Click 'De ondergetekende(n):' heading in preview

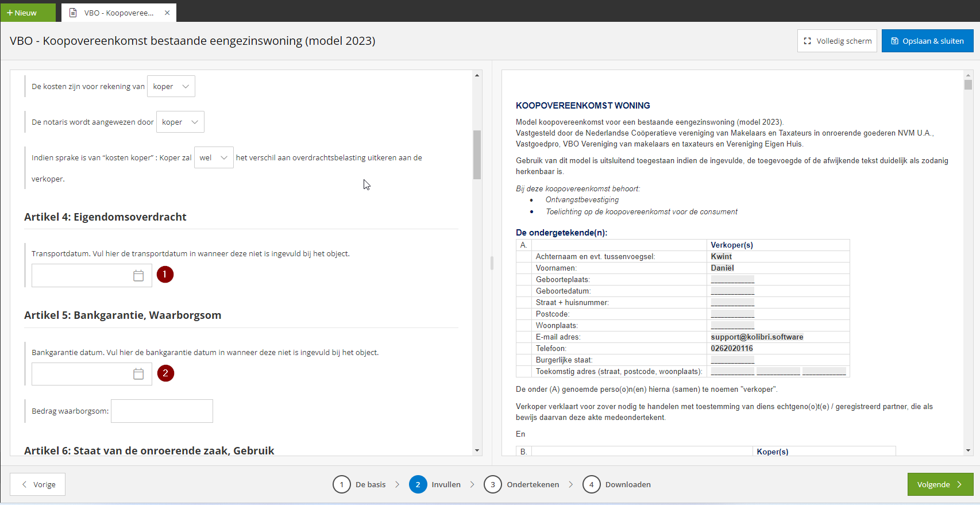tap(561, 233)
